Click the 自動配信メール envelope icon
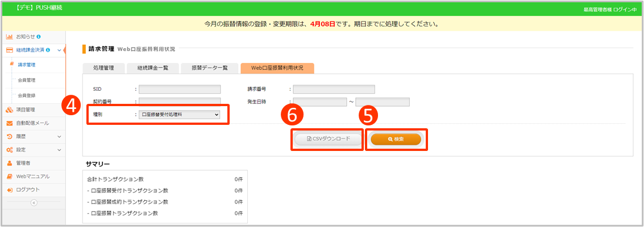Image resolution: width=644 pixels, height=227 pixels. (x=10, y=123)
